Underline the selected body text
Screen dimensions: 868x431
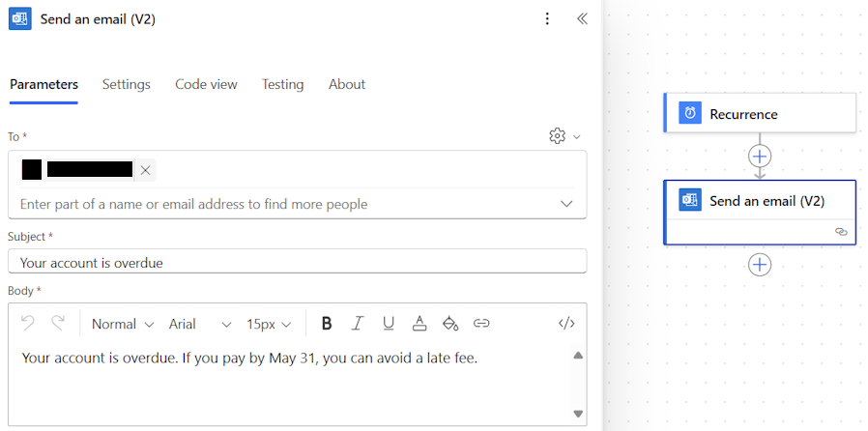point(389,324)
